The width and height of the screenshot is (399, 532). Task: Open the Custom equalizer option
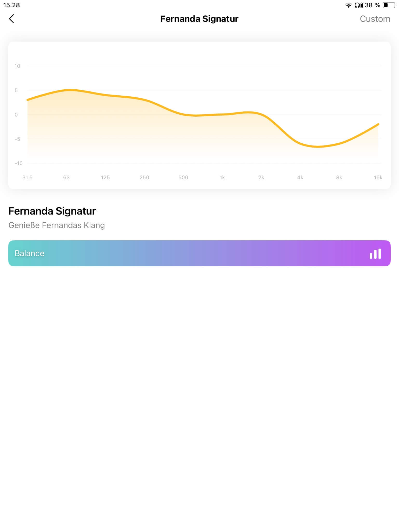(375, 19)
